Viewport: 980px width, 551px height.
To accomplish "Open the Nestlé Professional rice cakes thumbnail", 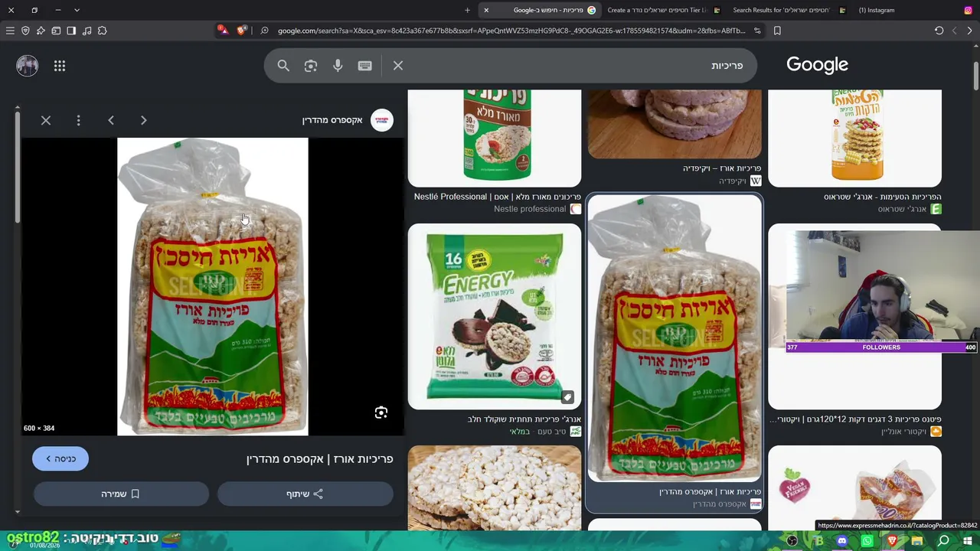I will pos(495,138).
